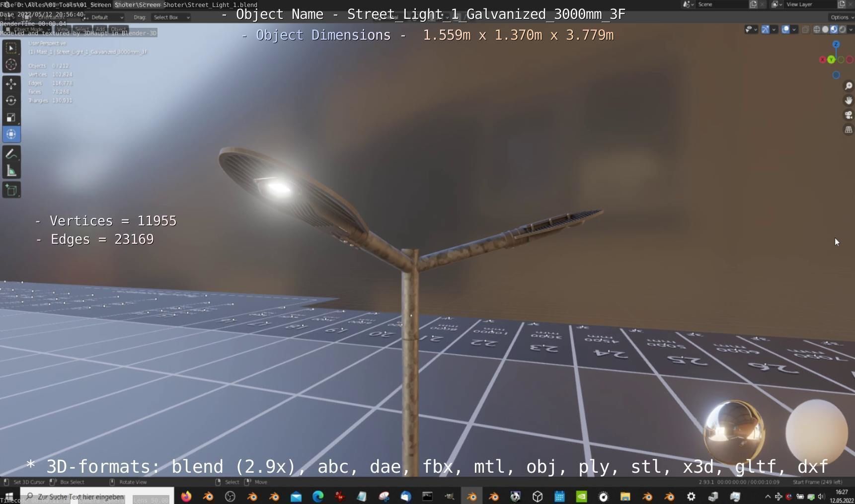The height and width of the screenshot is (504, 855).
Task: Click the '2.93.1' version in status bar
Action: pos(706,482)
